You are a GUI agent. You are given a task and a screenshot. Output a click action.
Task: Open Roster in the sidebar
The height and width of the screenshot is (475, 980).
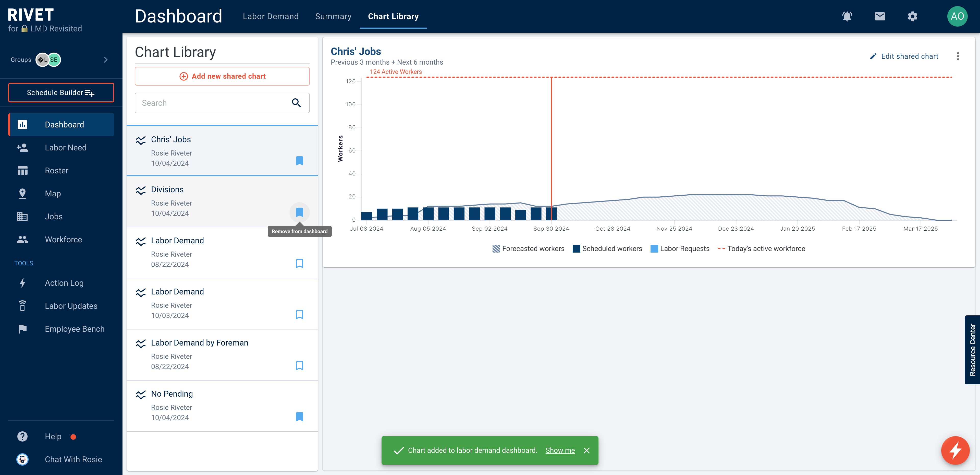pos(61,171)
